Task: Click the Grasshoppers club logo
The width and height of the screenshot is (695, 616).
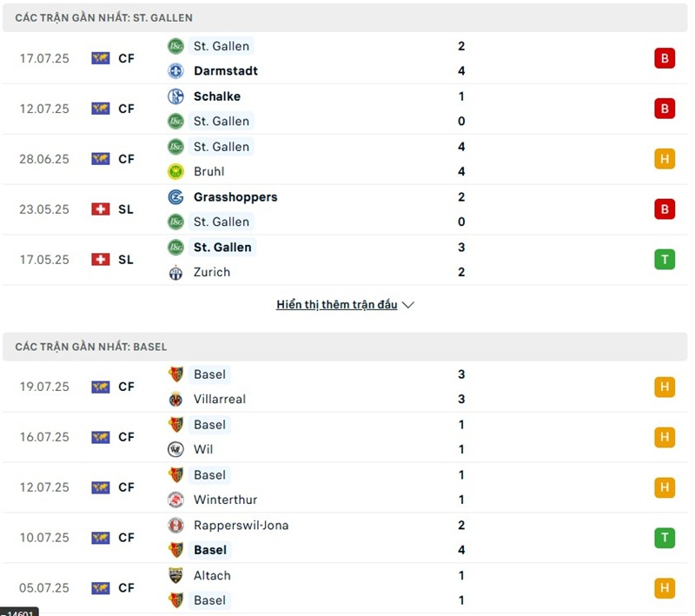Action: [x=176, y=196]
